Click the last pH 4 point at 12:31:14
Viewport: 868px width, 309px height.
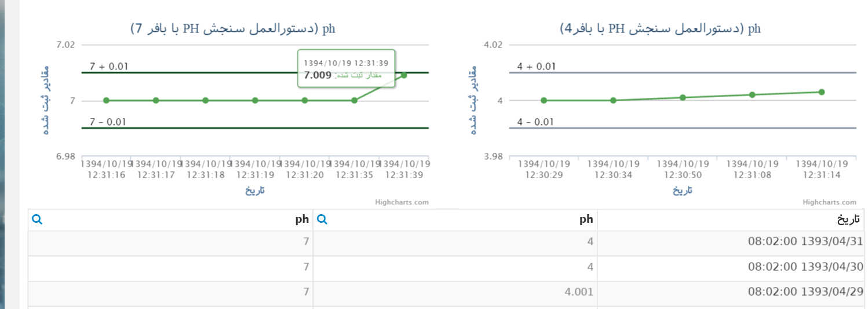pos(822,91)
